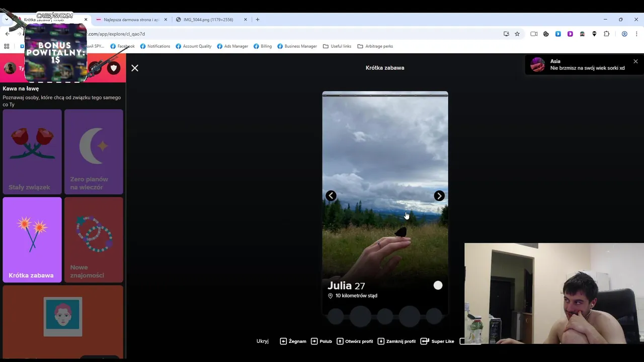Click the address bar URL

click(x=117, y=34)
